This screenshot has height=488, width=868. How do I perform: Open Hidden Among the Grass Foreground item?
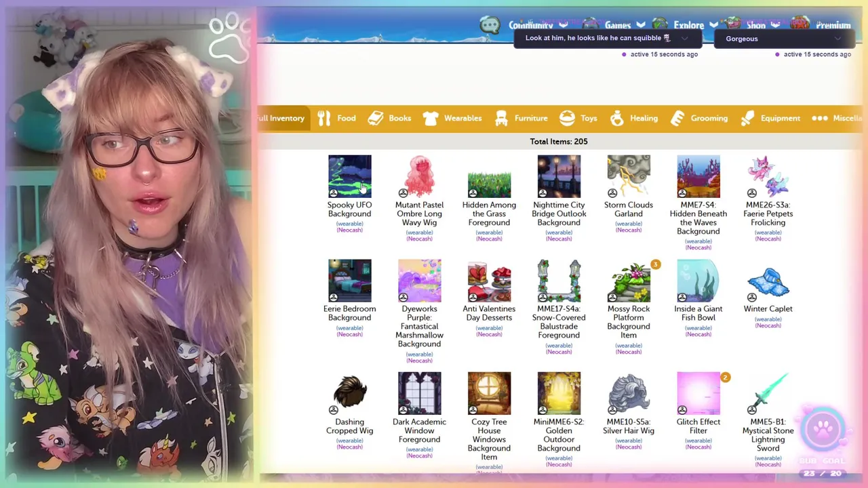(x=489, y=176)
